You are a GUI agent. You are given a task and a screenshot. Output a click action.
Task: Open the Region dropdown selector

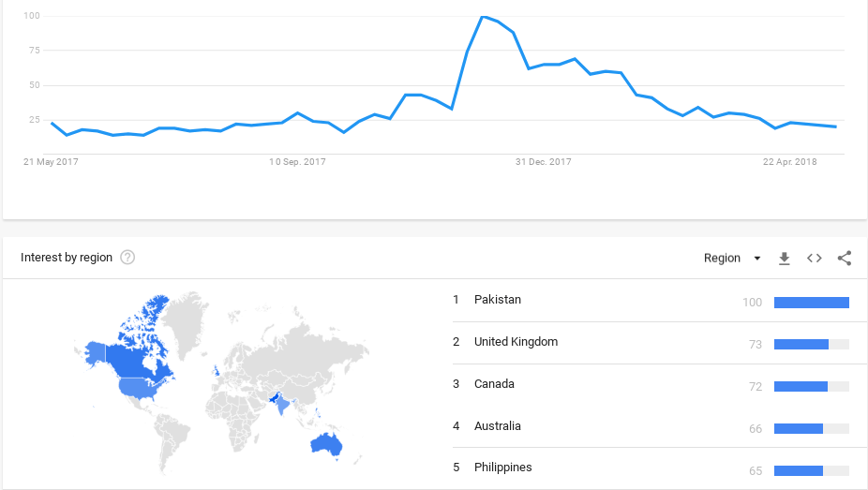coord(732,259)
